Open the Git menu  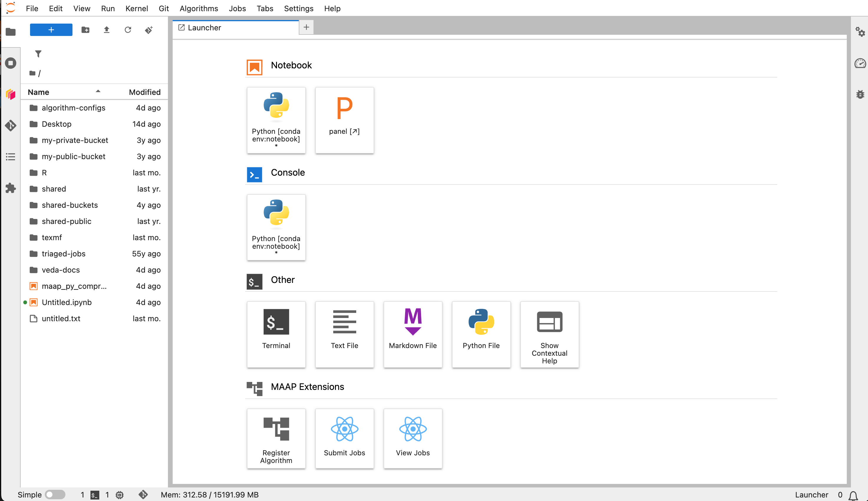[164, 8]
